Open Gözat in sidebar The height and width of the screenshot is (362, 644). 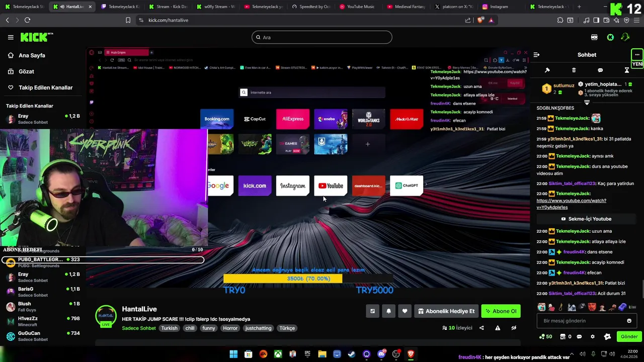[43, 71]
